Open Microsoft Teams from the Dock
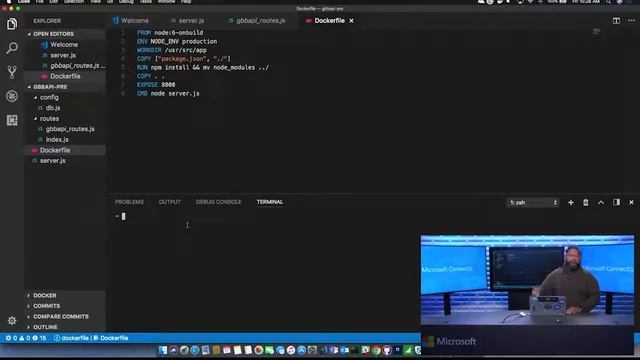The image size is (640, 360). pos(334,350)
